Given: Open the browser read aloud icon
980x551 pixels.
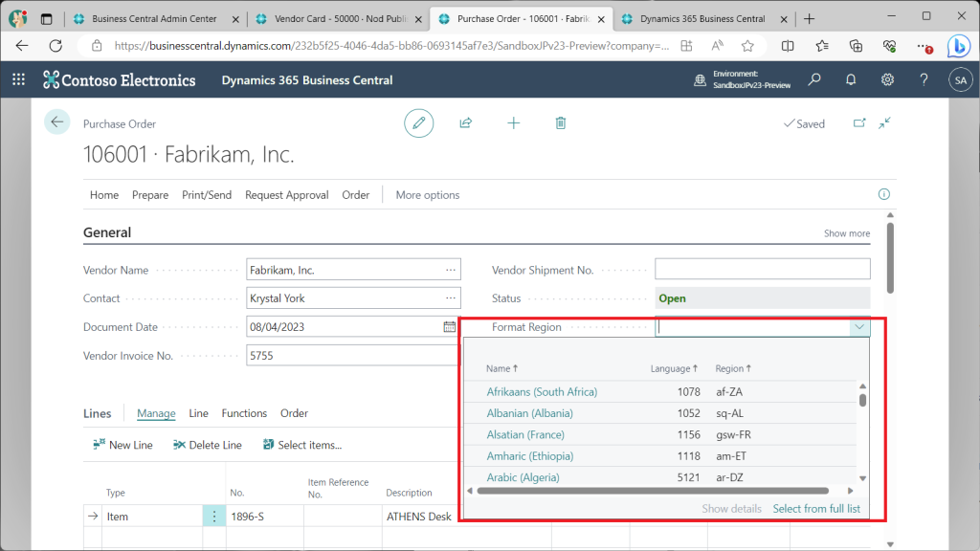Looking at the screenshot, I should point(718,46).
